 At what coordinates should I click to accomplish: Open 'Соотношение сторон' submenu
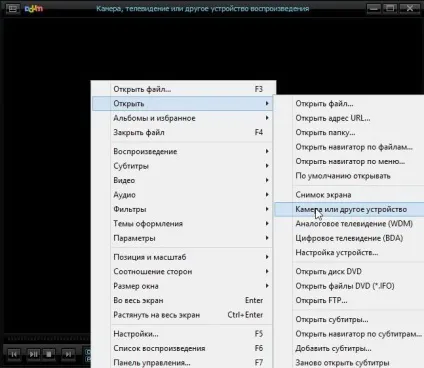(x=182, y=271)
